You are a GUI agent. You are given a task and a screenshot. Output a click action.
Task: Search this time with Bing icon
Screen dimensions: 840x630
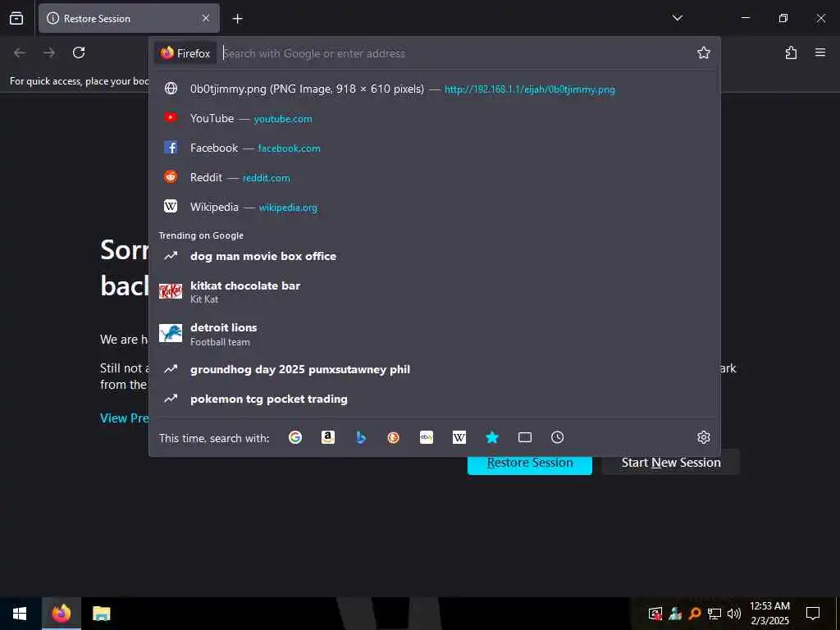coord(361,437)
